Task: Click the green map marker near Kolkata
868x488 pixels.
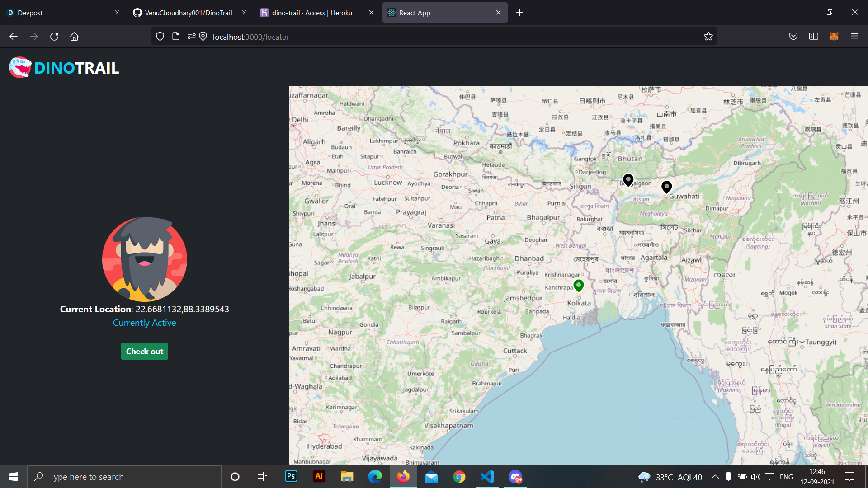Action: pyautogui.click(x=578, y=285)
